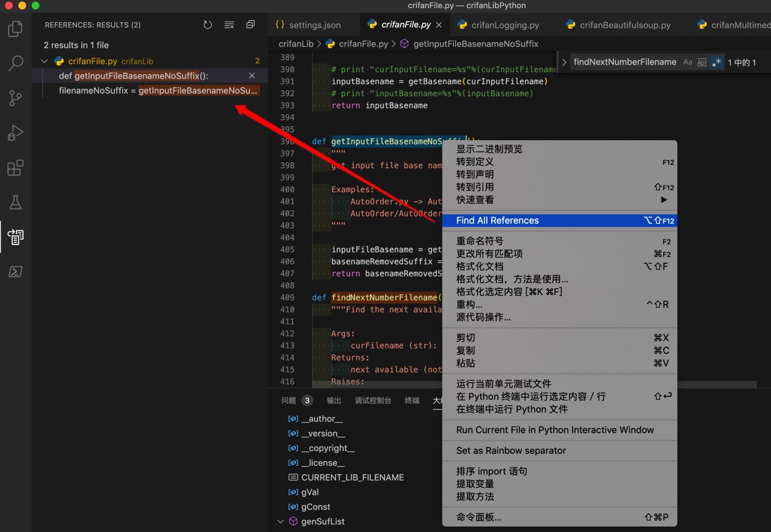771x532 pixels.
Task: Select the crifanFile.py editor tab
Action: (x=406, y=25)
